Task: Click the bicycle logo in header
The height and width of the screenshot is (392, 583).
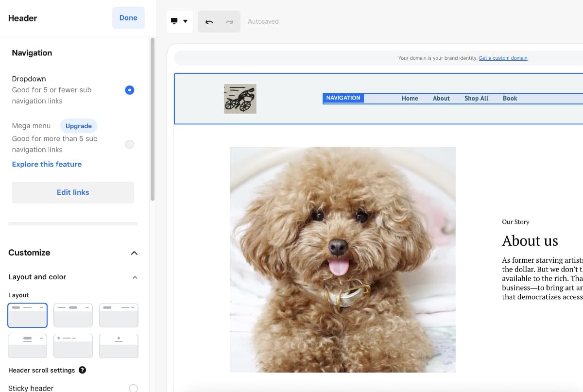Action: tap(240, 99)
